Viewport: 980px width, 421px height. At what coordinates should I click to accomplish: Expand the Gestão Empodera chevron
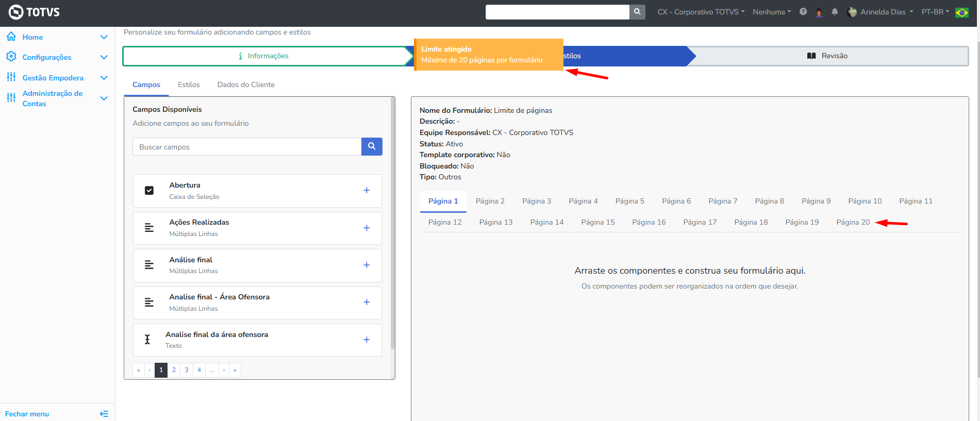click(x=104, y=78)
